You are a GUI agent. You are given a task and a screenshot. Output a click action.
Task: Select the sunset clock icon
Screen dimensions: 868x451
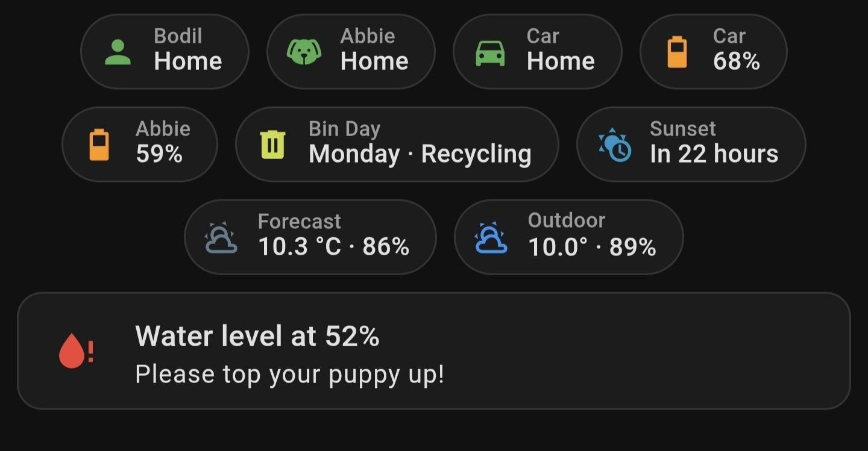614,143
